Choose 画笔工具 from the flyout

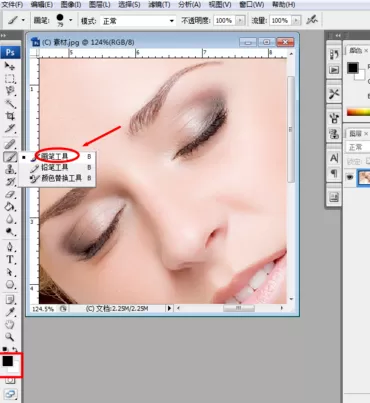(57, 156)
